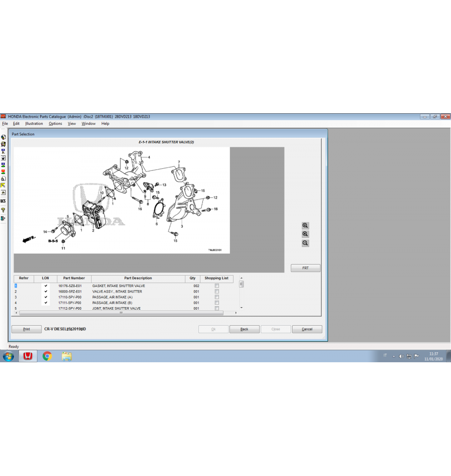
Task: Click the Back button
Action: [245, 329]
